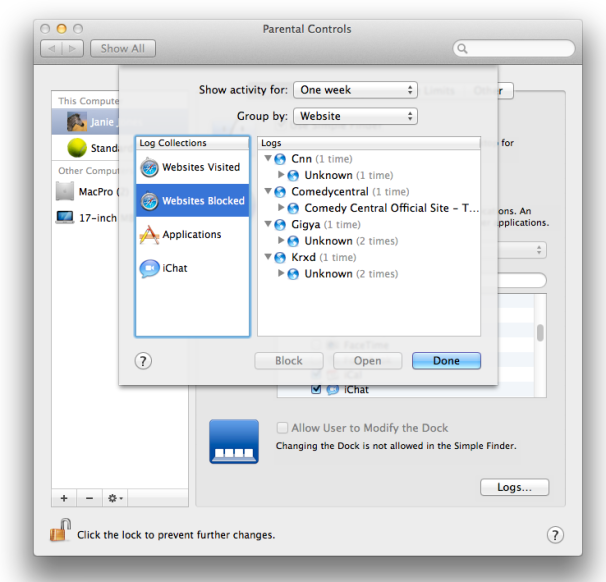Click the Open button
Screen dimensions: 606x582
[x=368, y=361]
